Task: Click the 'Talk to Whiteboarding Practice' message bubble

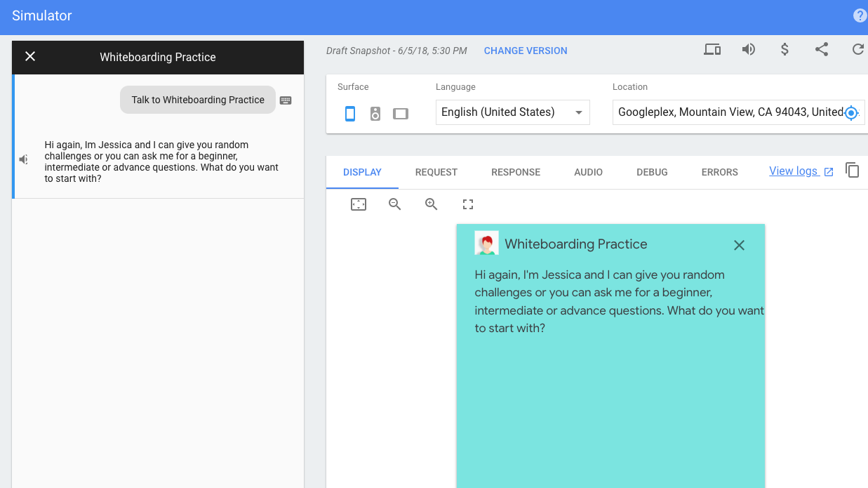Action: 198,100
